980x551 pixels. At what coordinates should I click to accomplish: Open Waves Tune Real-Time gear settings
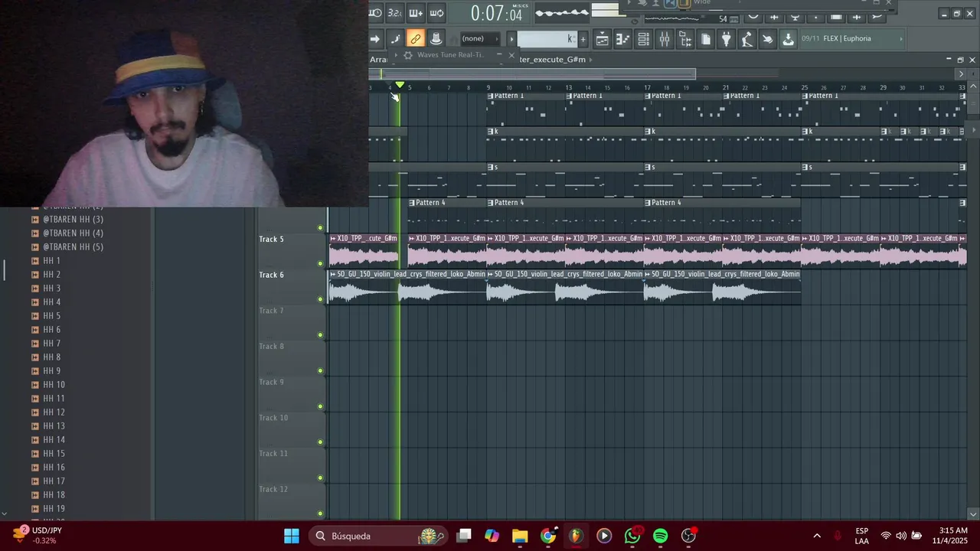pyautogui.click(x=408, y=55)
